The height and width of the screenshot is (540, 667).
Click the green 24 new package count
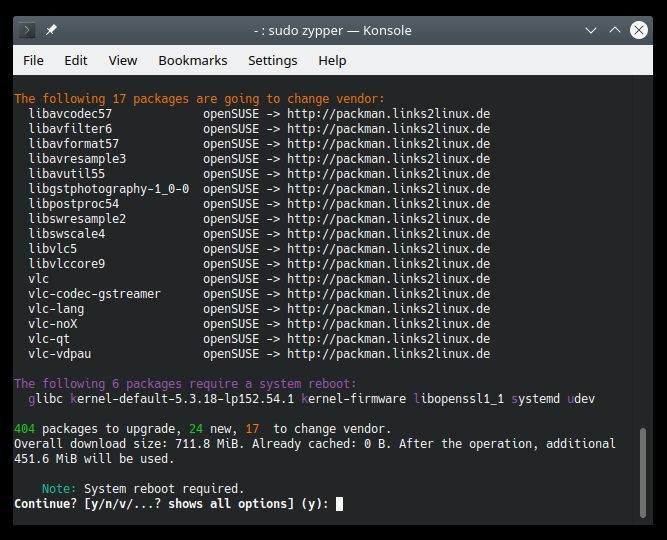196,429
